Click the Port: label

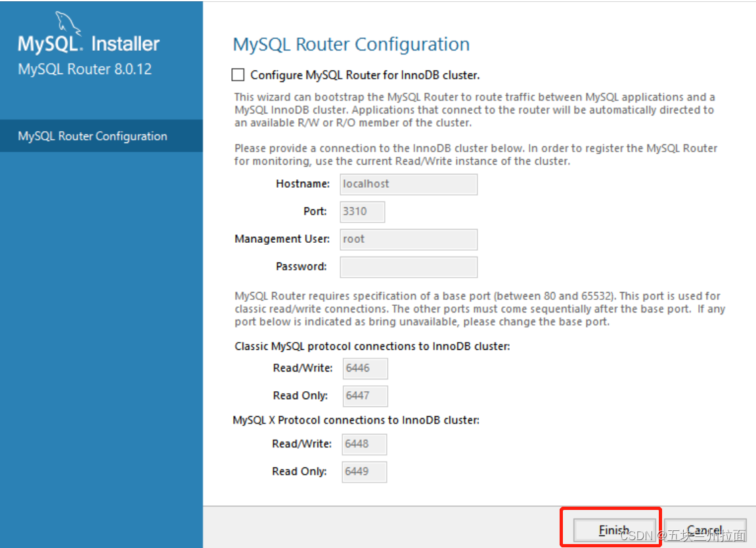coord(315,211)
